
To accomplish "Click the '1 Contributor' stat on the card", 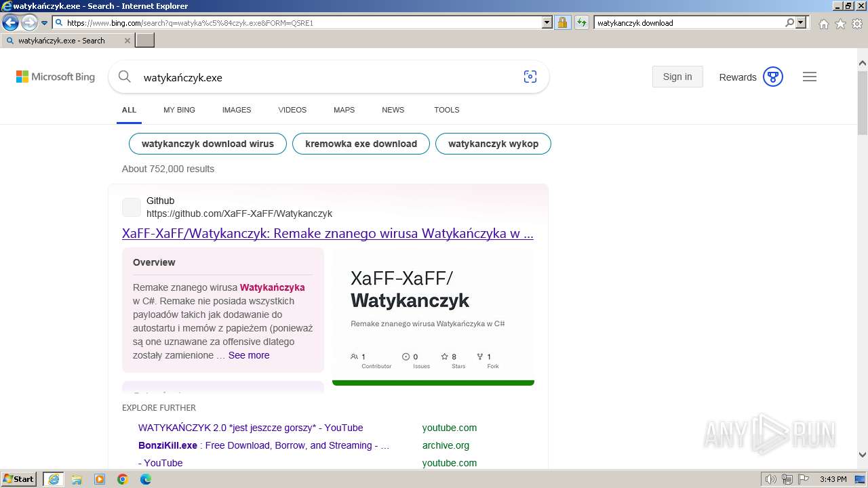I will click(371, 361).
